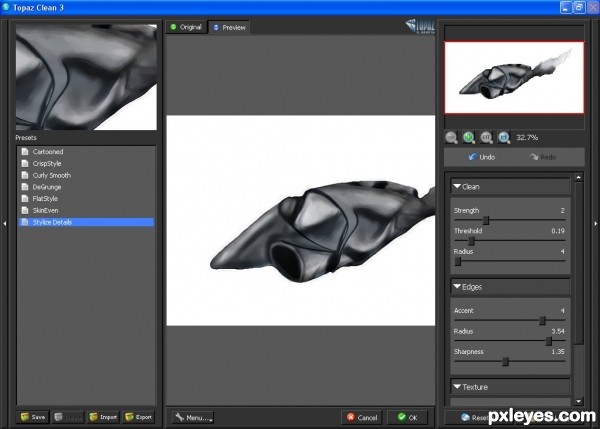600x429 pixels.
Task: Click the Threshold value 0.19
Action: coord(558,231)
